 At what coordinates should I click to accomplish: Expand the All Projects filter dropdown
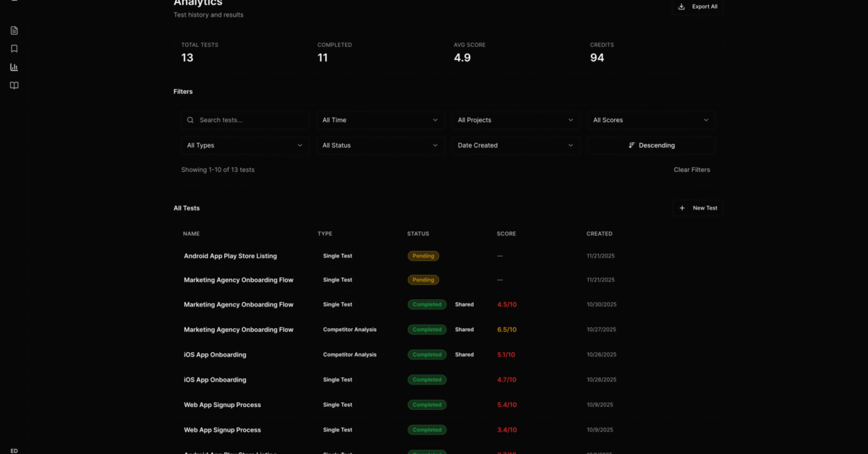[x=515, y=120]
